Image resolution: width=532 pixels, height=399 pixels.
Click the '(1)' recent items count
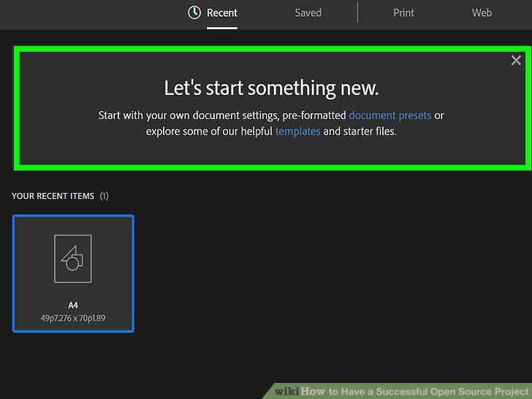pos(104,196)
